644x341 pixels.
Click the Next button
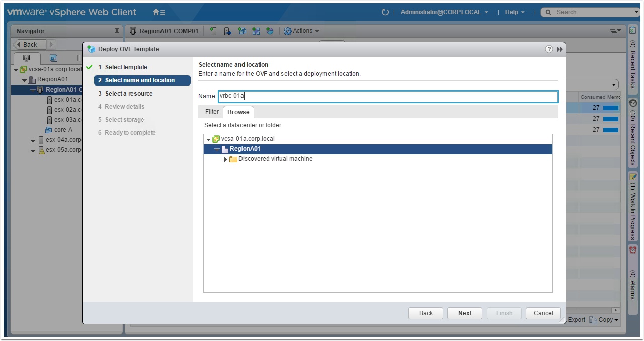pos(465,313)
